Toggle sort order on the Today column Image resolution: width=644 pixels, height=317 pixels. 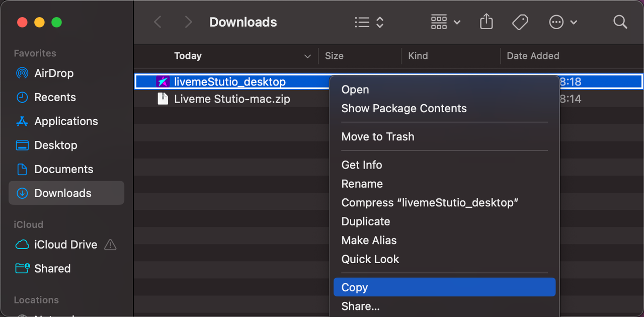307,56
